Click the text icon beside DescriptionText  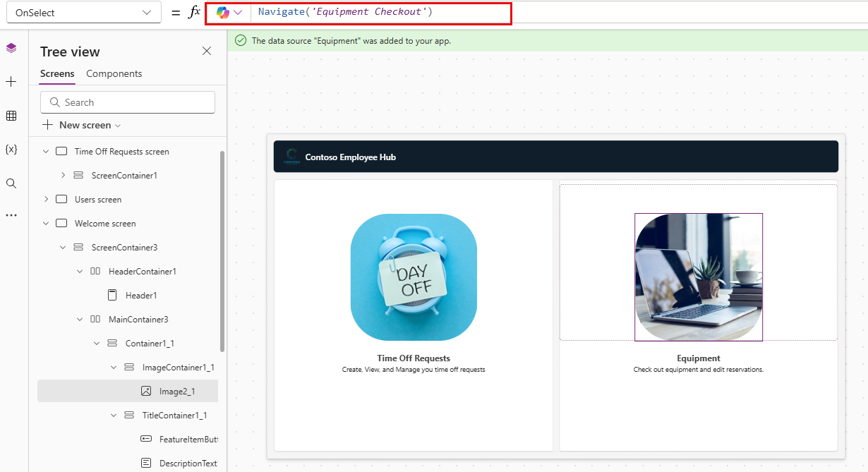[x=146, y=464]
